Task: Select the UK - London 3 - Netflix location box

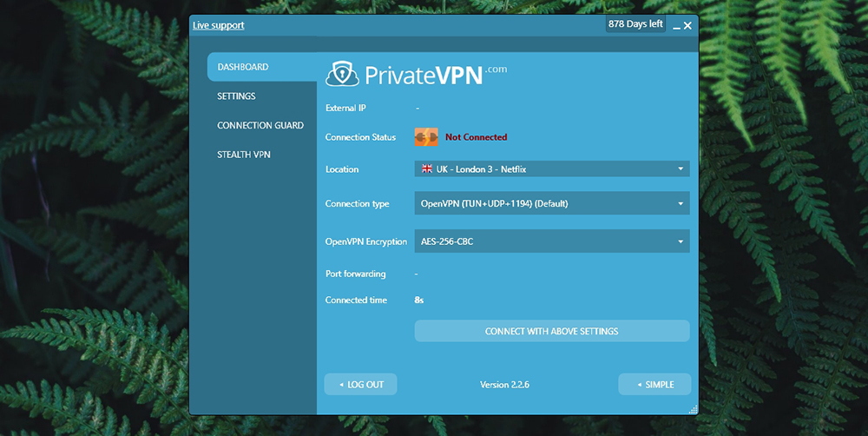Action: click(552, 169)
